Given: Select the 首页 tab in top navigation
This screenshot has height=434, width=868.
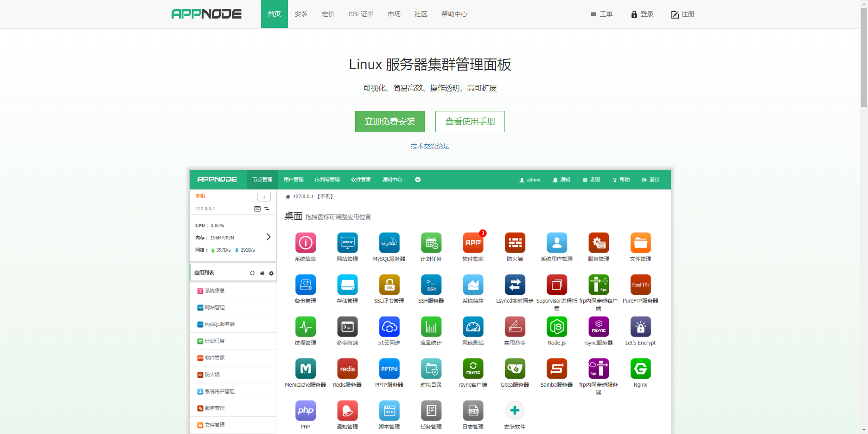Looking at the screenshot, I should pyautogui.click(x=274, y=14).
